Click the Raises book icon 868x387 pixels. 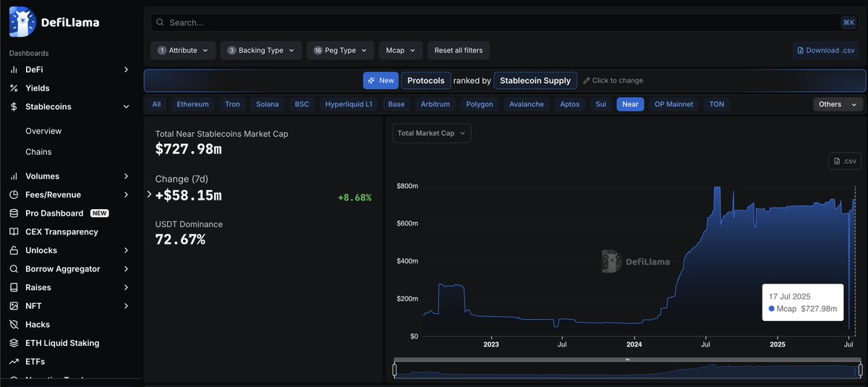tap(14, 287)
